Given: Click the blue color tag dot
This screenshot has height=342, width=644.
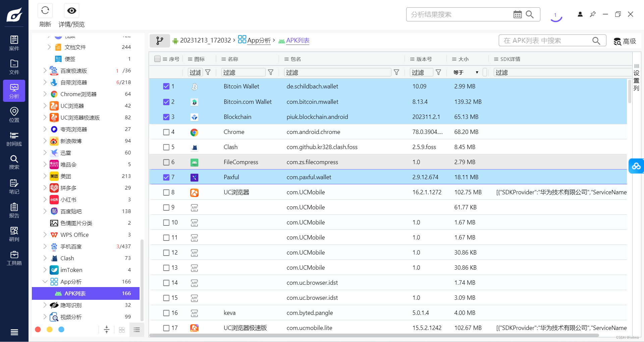Looking at the screenshot, I should pyautogui.click(x=61, y=330).
